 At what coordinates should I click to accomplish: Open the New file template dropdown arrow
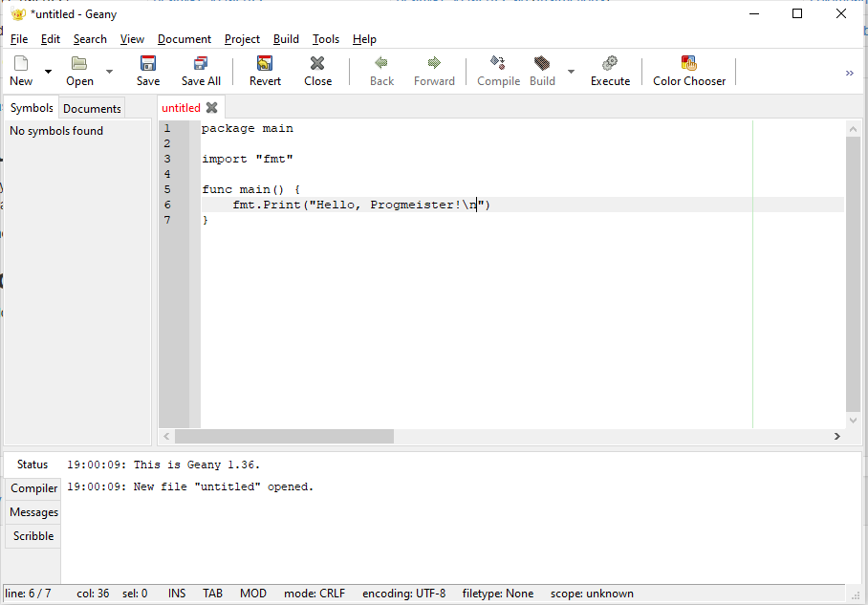[x=48, y=72]
